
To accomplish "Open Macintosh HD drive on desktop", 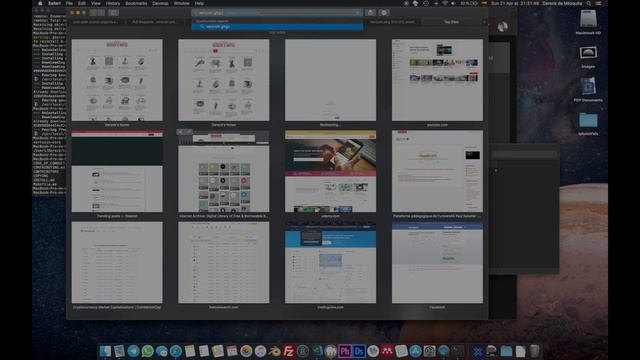I will (588, 19).
